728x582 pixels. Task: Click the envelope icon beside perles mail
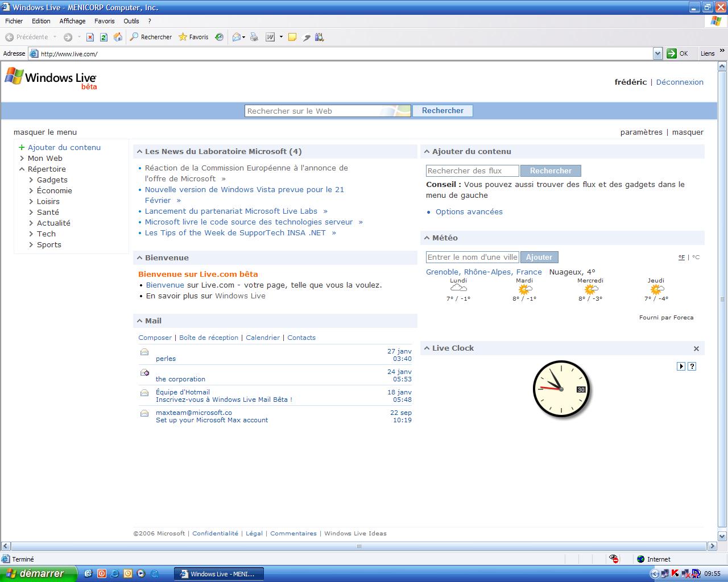[x=144, y=352]
